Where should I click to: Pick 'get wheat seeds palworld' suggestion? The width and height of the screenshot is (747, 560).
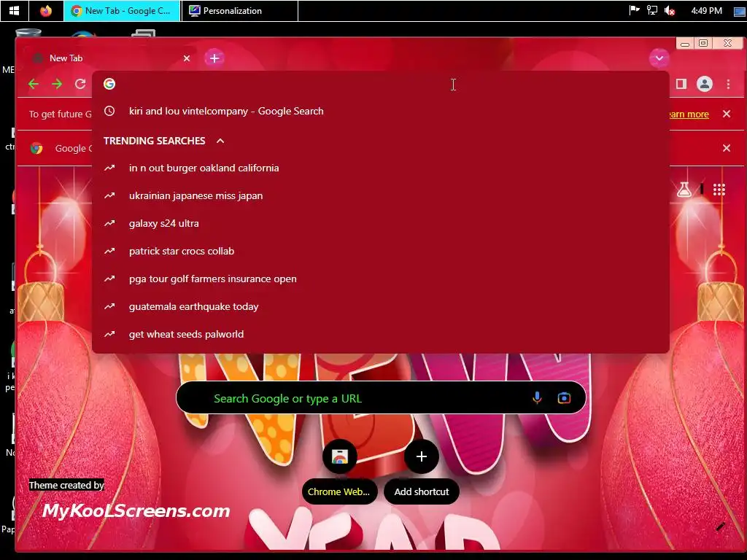click(x=381, y=334)
